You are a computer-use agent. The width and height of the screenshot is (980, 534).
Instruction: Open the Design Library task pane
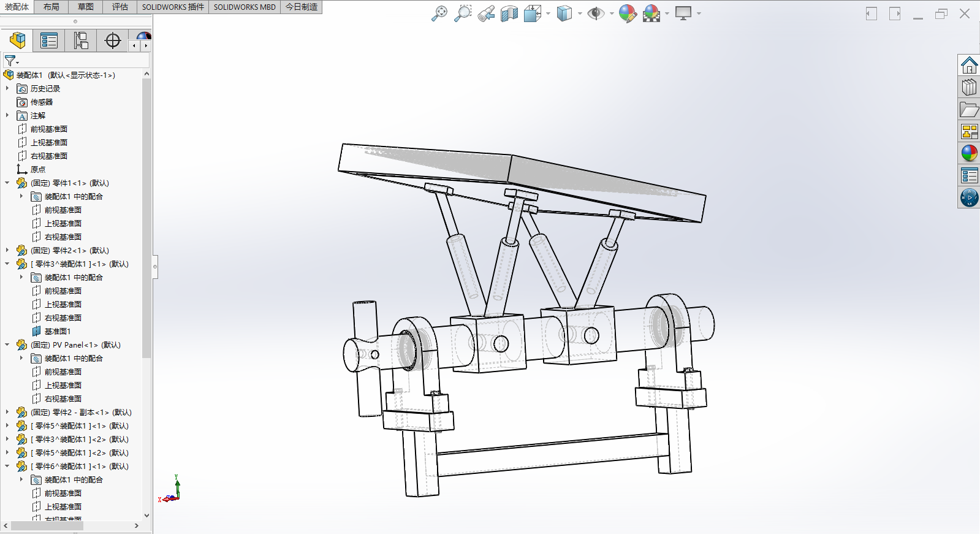point(969,87)
